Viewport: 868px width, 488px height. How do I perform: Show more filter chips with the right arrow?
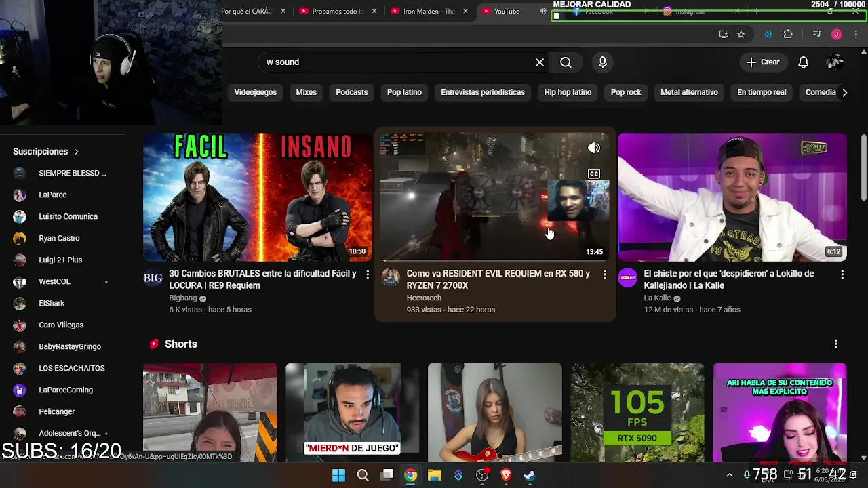click(844, 92)
